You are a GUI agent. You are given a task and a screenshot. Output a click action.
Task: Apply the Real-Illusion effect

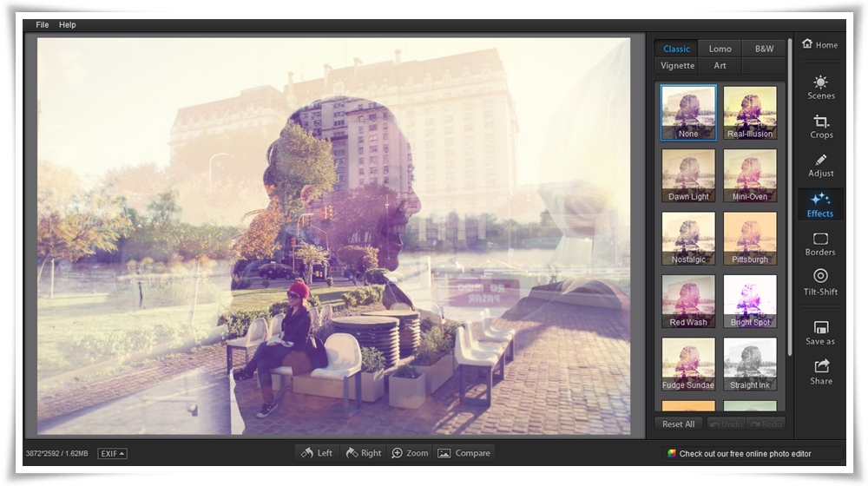click(750, 112)
